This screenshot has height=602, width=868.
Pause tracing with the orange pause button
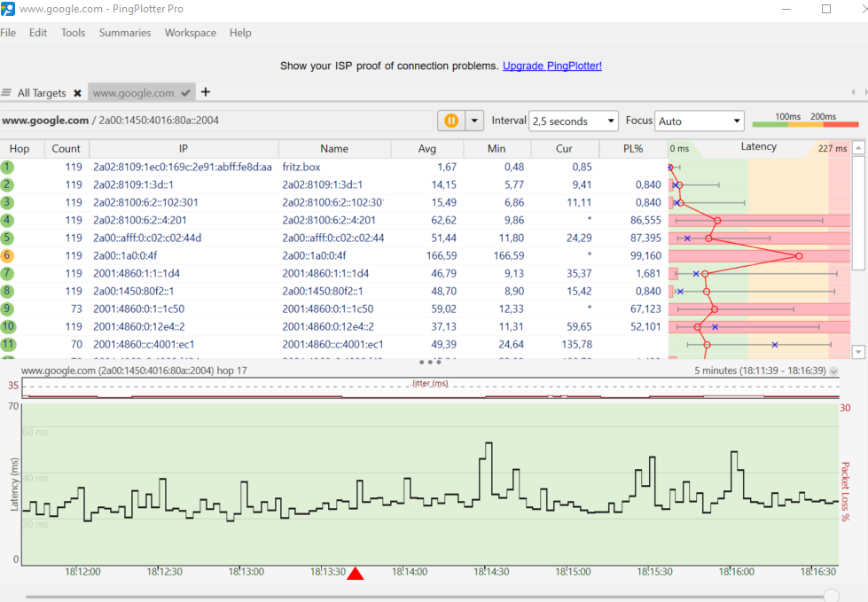pyautogui.click(x=451, y=121)
